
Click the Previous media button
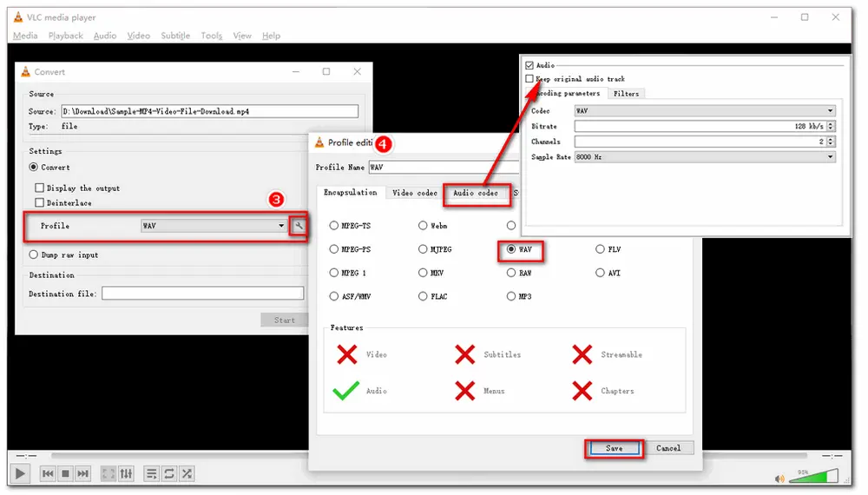click(48, 474)
